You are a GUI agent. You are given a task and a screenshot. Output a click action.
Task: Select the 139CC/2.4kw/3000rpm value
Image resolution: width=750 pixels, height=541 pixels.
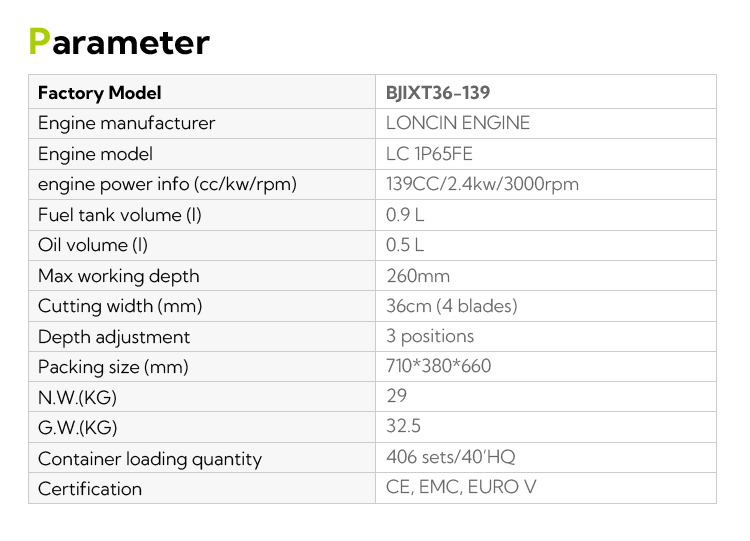point(482,184)
